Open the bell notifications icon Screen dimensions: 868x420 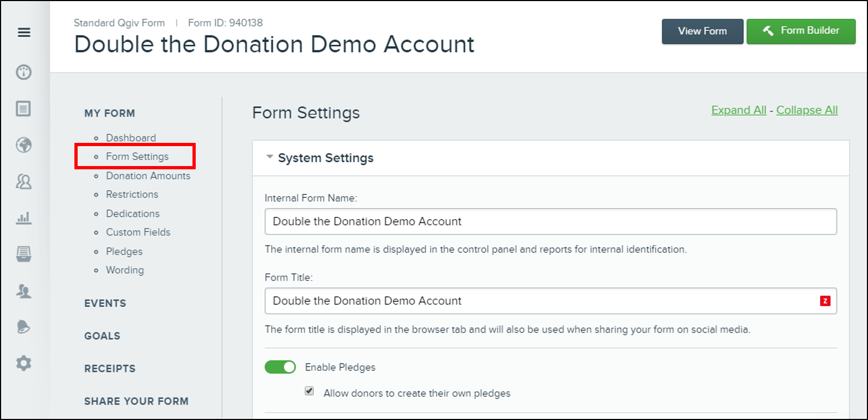pos(24,327)
